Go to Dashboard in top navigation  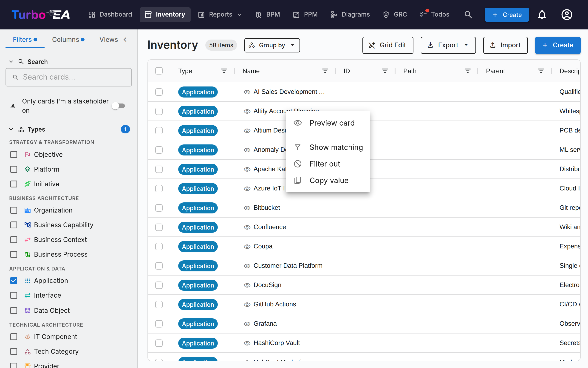pos(110,14)
